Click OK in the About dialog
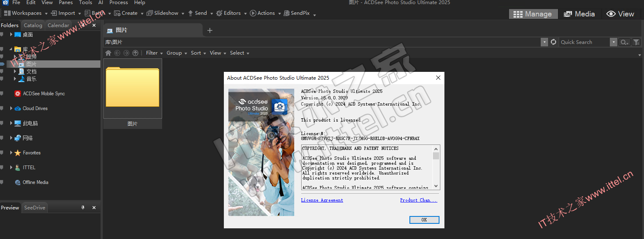644x239 pixels. click(424, 220)
